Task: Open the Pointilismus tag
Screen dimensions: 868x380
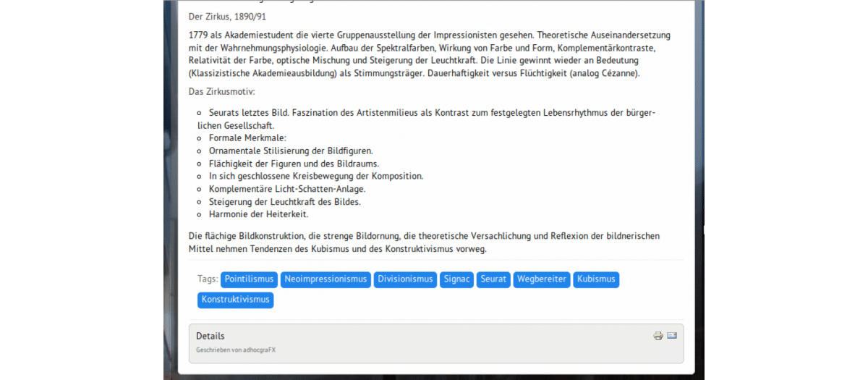Action: click(x=249, y=279)
